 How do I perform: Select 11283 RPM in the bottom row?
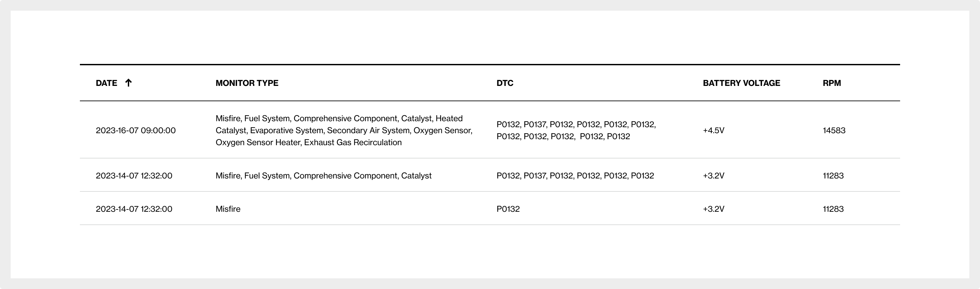point(833,209)
